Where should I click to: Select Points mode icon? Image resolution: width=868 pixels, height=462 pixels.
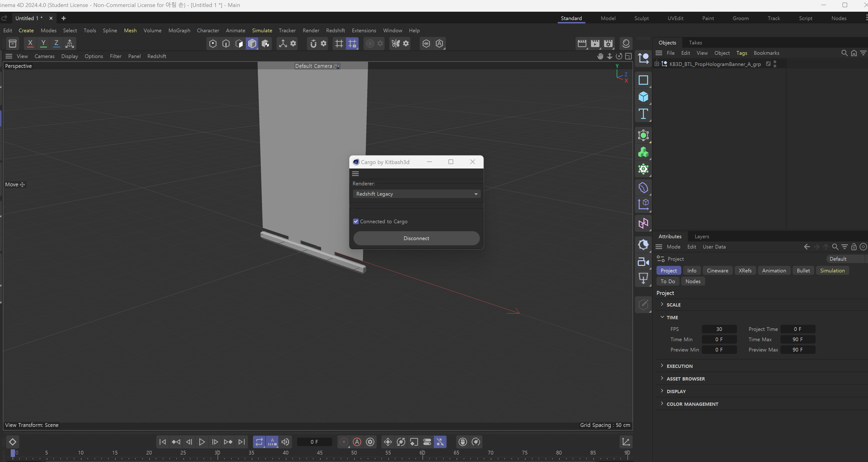coord(213,44)
